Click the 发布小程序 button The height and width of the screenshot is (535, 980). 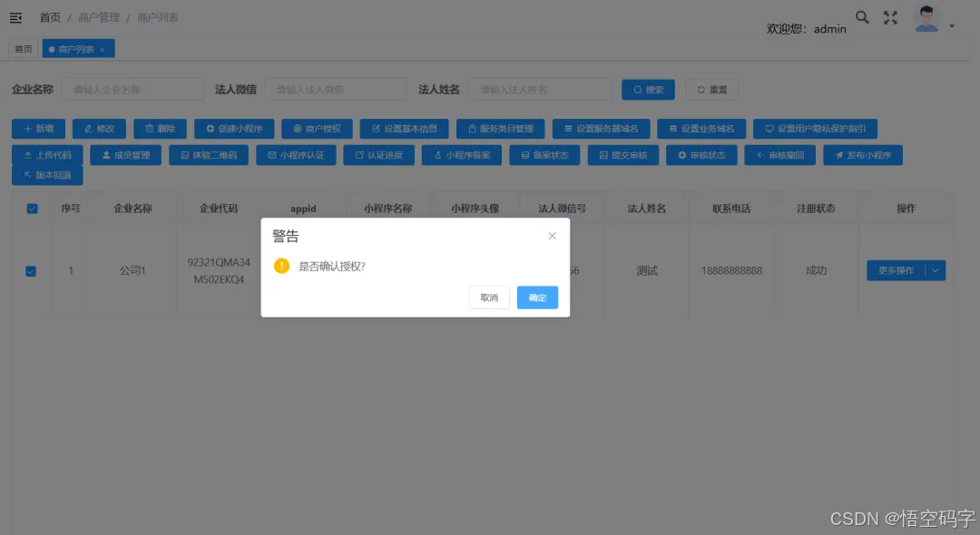863,155
